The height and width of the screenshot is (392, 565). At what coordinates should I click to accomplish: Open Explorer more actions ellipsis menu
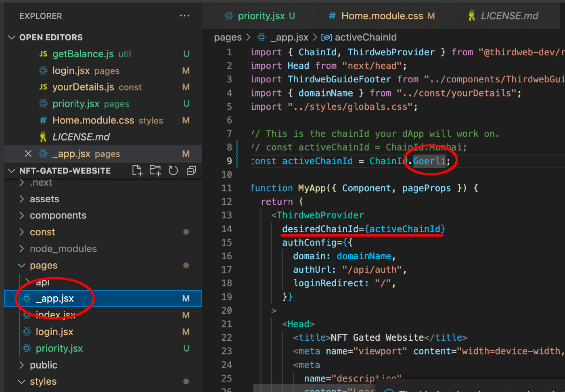coord(184,16)
